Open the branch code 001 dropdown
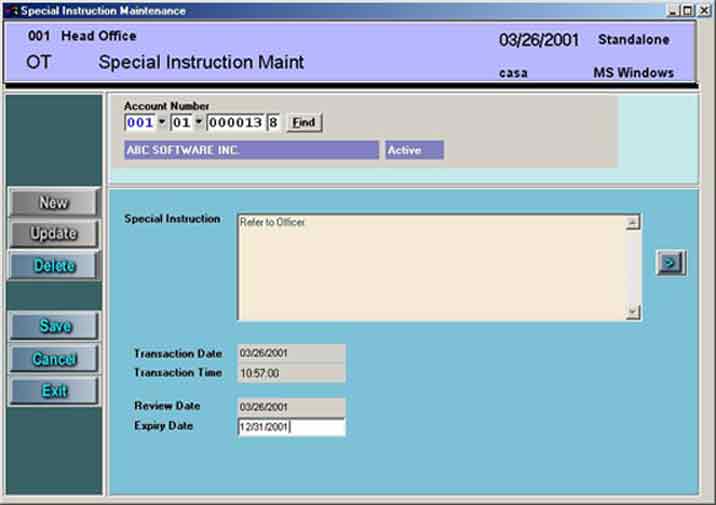Screen dimensions: 716x505 [x=161, y=123]
